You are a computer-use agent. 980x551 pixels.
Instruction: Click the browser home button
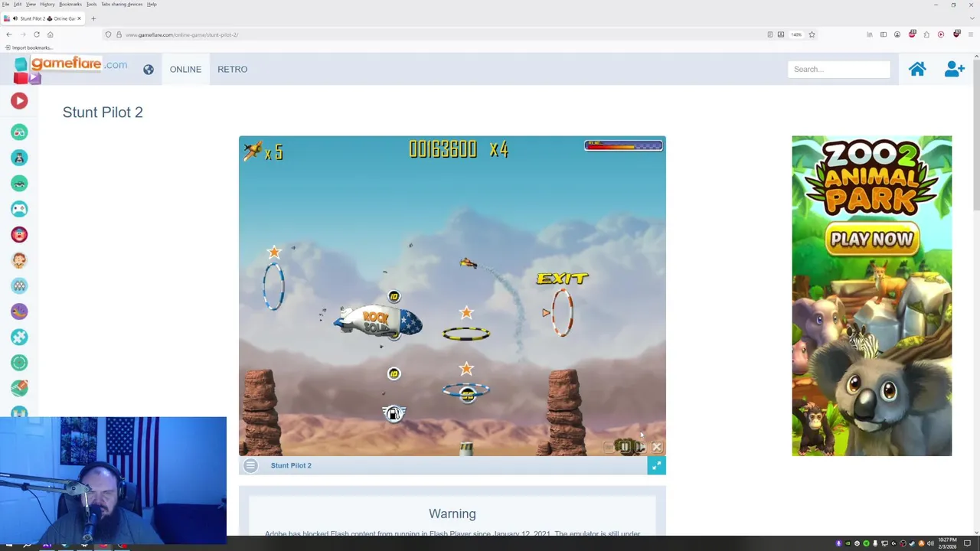(50, 34)
